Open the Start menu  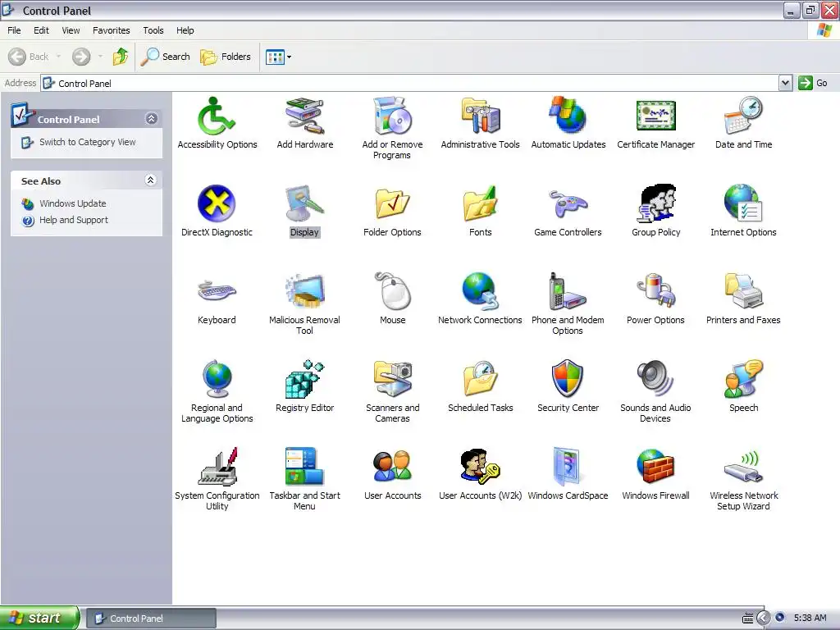(x=39, y=618)
